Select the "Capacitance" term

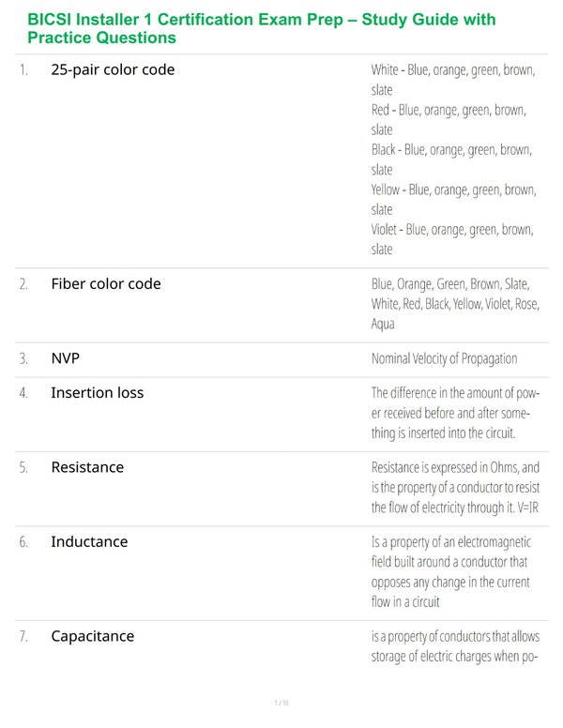tap(93, 636)
